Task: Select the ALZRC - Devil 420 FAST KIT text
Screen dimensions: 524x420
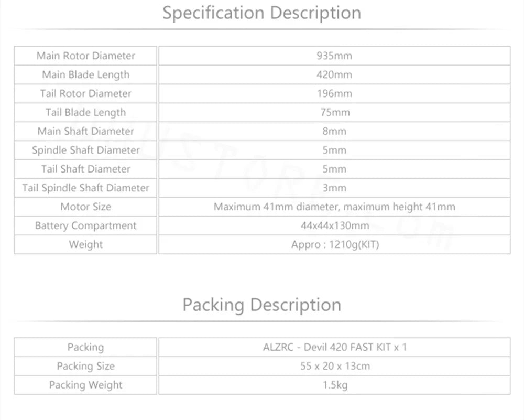Action: point(334,347)
